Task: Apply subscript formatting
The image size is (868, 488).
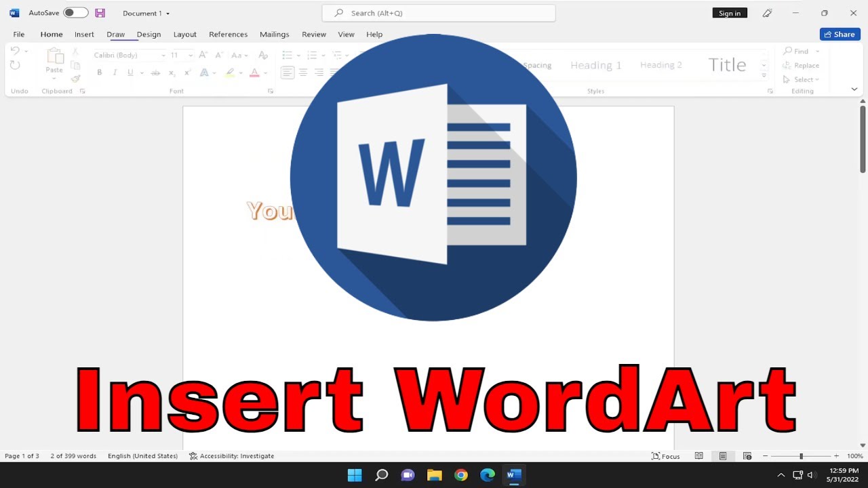Action: click(x=172, y=73)
